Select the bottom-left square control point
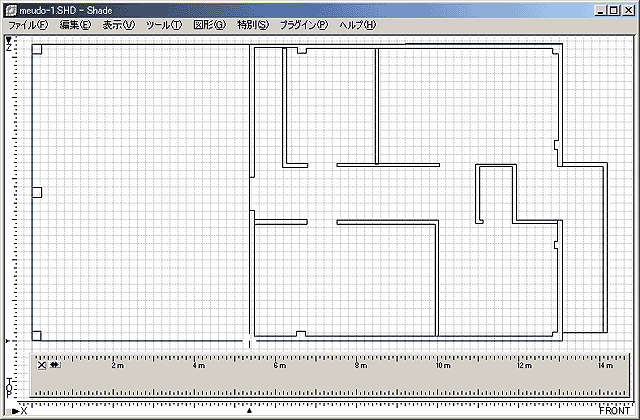The image size is (640, 420). [36, 336]
